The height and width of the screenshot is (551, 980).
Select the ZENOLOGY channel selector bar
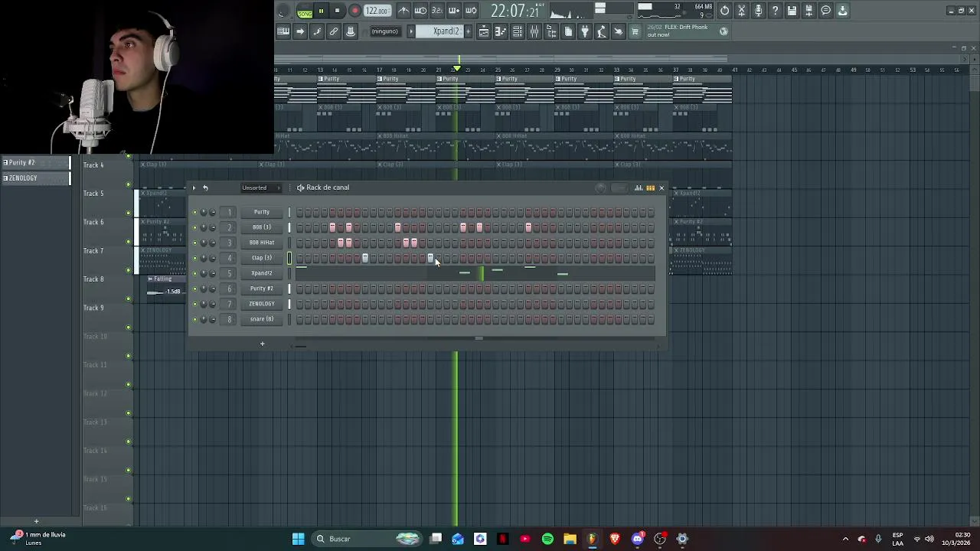pos(289,304)
